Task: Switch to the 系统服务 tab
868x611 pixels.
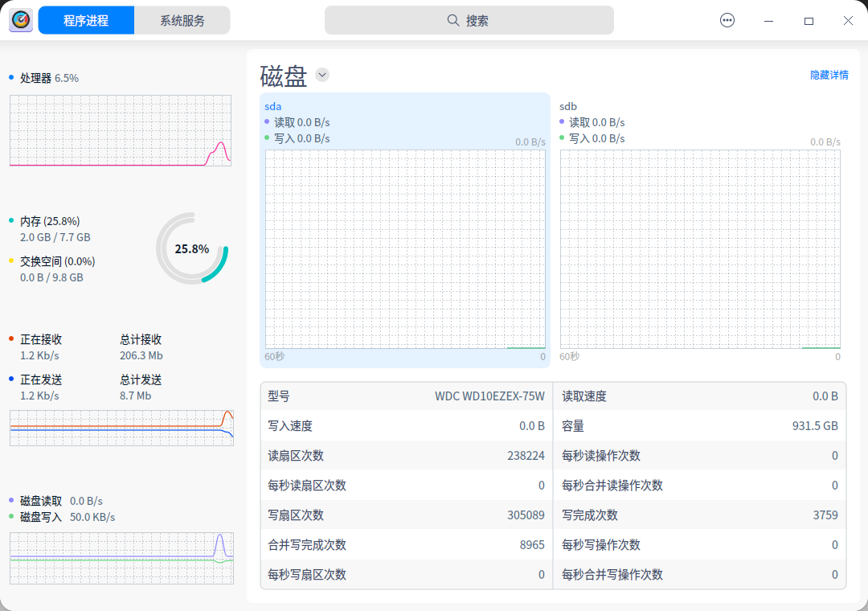Action: pos(182,19)
